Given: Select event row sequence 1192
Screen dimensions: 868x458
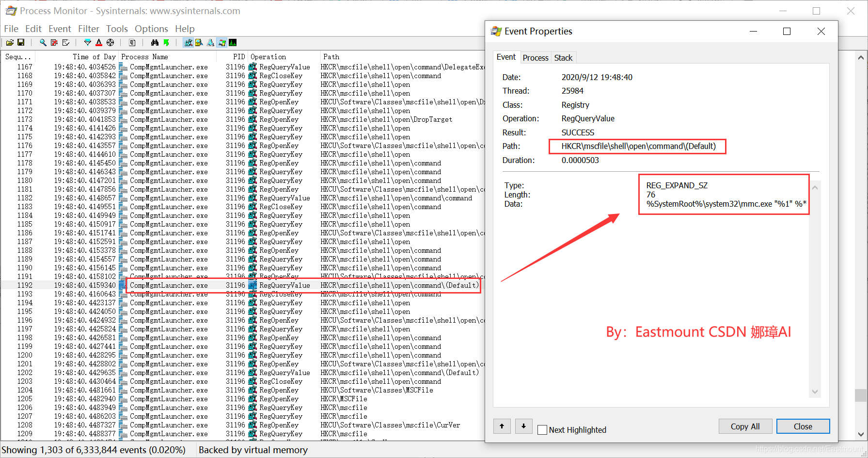Looking at the screenshot, I should click(x=242, y=285).
